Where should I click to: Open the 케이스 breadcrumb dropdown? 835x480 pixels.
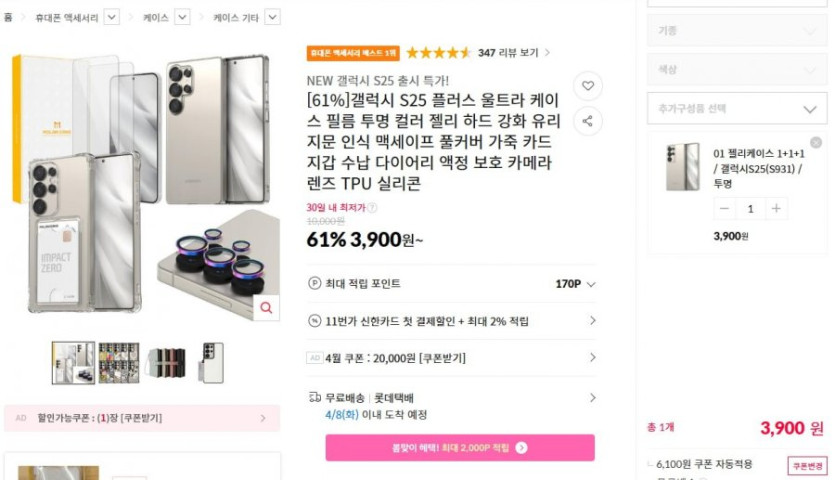coord(182,17)
